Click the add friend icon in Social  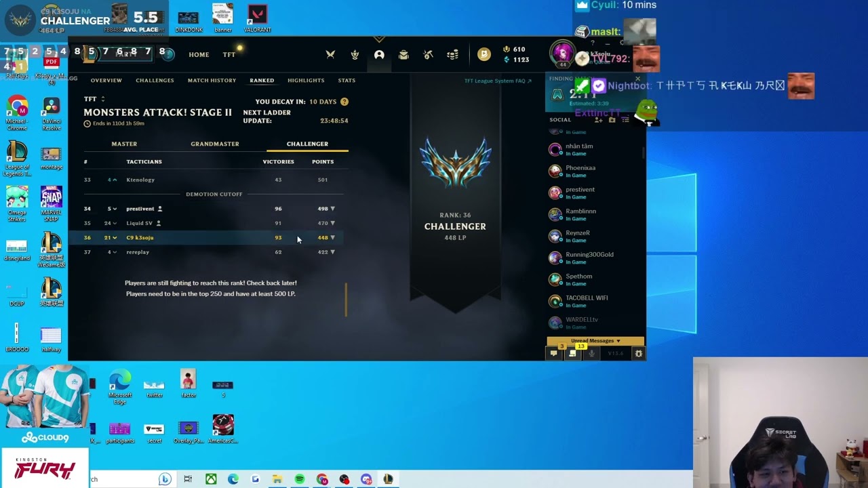(x=599, y=120)
